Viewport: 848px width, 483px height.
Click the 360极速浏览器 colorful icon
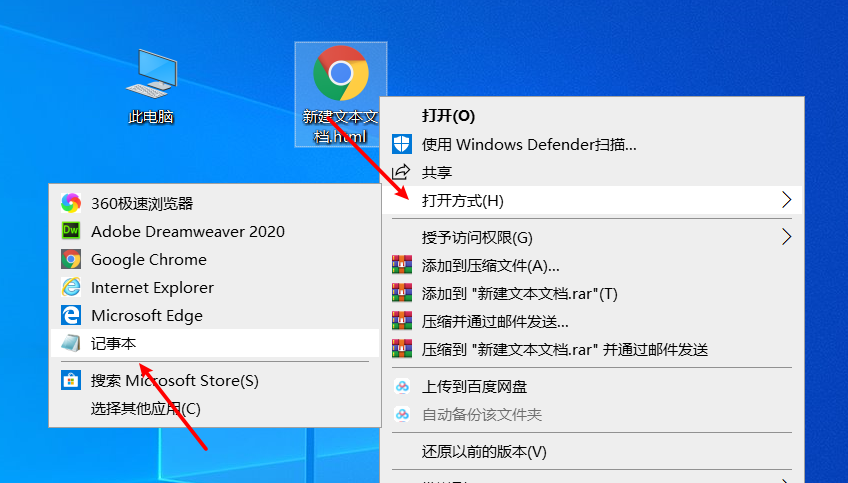click(71, 203)
